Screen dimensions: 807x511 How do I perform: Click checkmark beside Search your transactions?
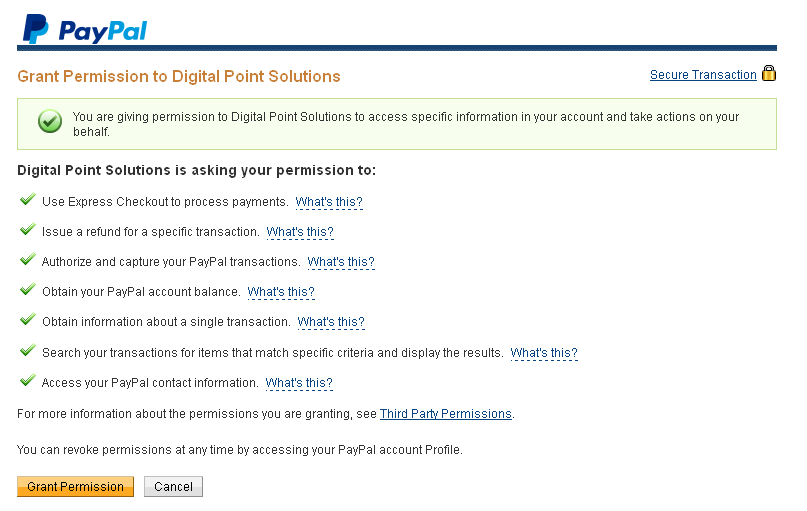point(27,352)
